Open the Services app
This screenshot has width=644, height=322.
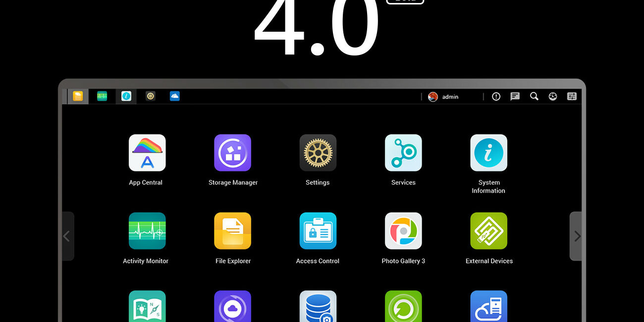[x=403, y=153]
